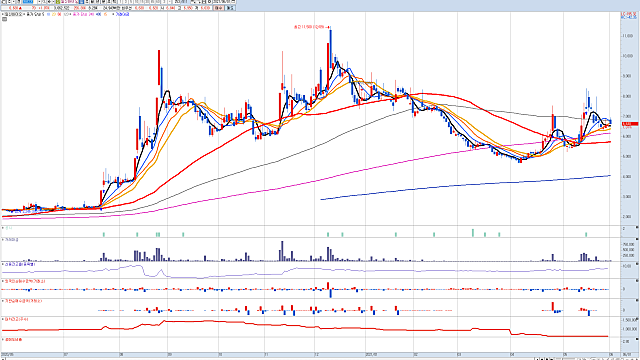The width and height of the screenshot is (640, 360).
Task: Click the 04 month label on date axis
Action: click(512, 355)
